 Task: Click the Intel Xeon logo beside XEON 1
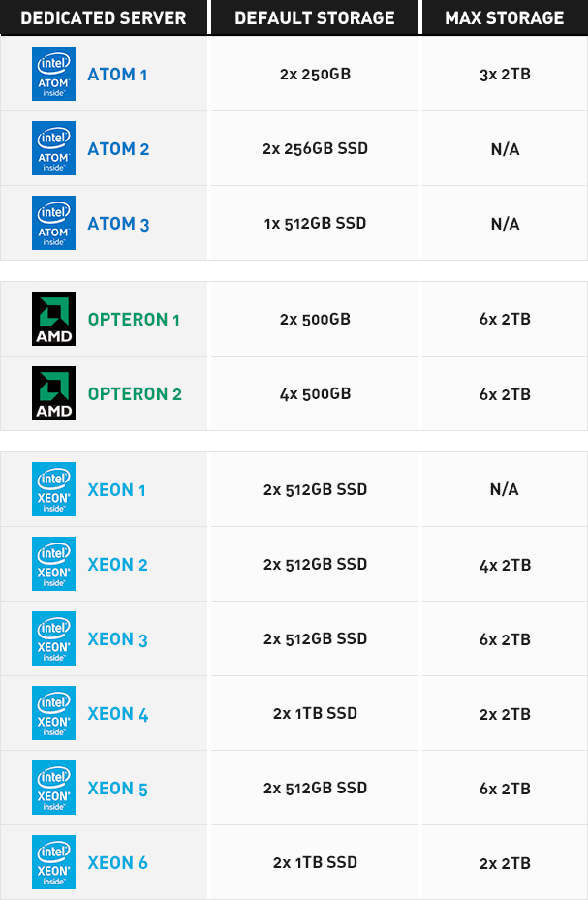[x=53, y=489]
